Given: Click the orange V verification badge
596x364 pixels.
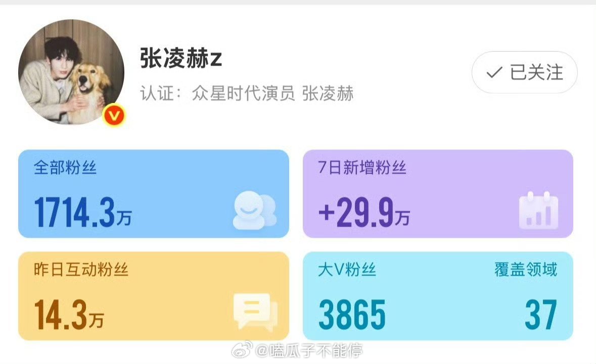Looking at the screenshot, I should tap(114, 116).
